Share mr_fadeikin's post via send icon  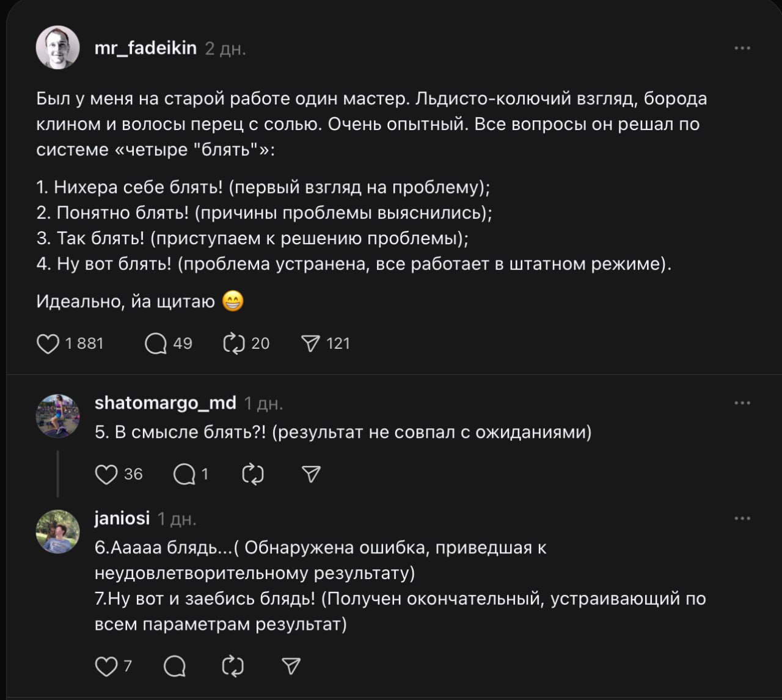coord(311,344)
